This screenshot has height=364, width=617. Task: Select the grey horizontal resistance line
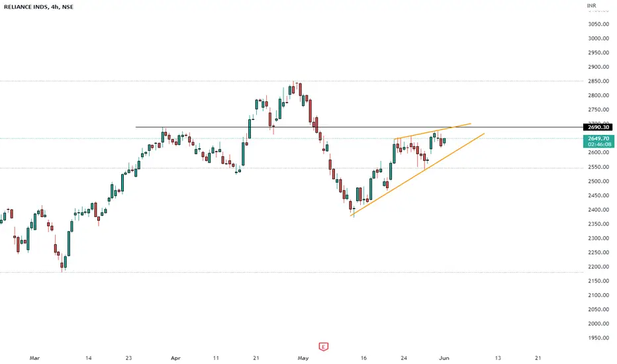tap(359, 127)
